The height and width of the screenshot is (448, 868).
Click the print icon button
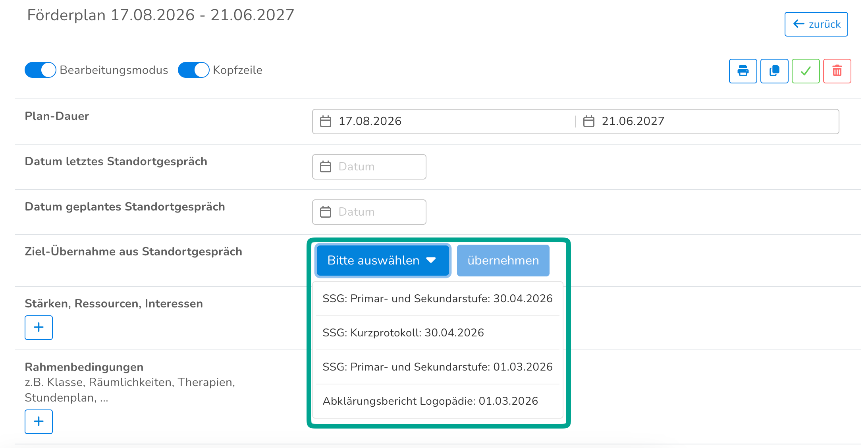point(743,71)
